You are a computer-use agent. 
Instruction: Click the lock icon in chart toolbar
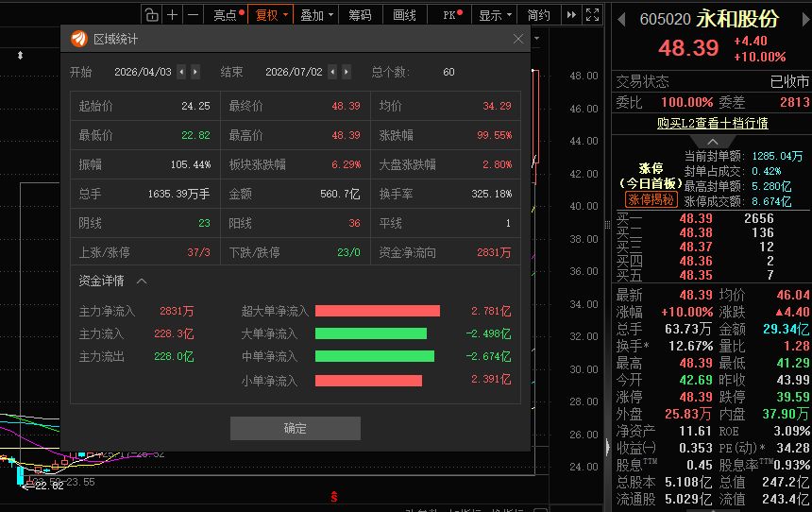(x=151, y=15)
